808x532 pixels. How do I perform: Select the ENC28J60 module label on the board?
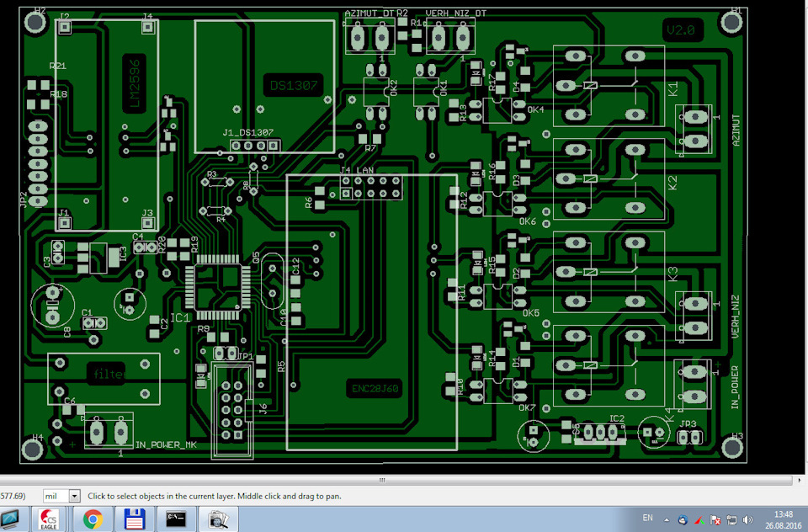(374, 389)
